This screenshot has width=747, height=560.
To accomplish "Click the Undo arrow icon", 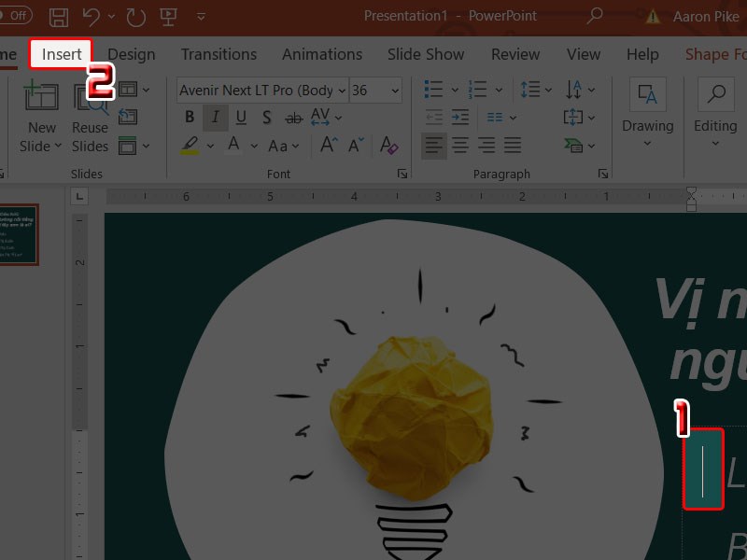I will click(91, 17).
